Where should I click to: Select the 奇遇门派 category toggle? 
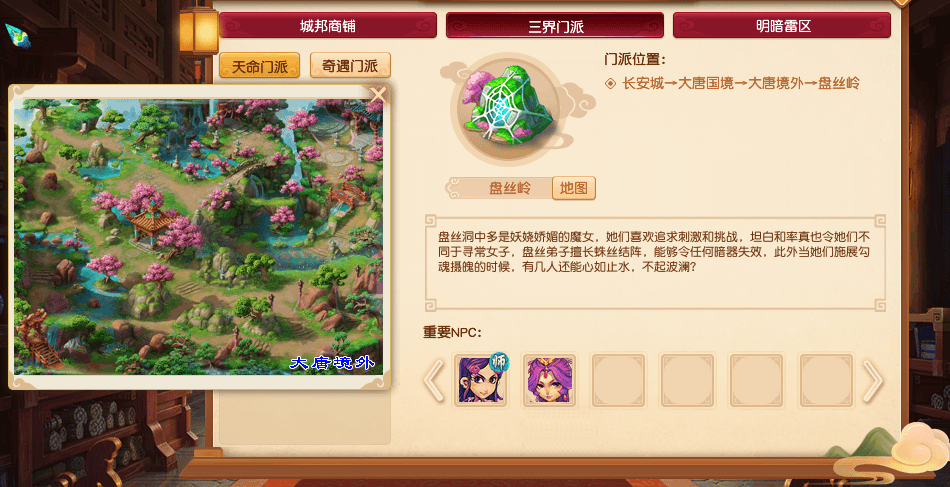point(350,65)
